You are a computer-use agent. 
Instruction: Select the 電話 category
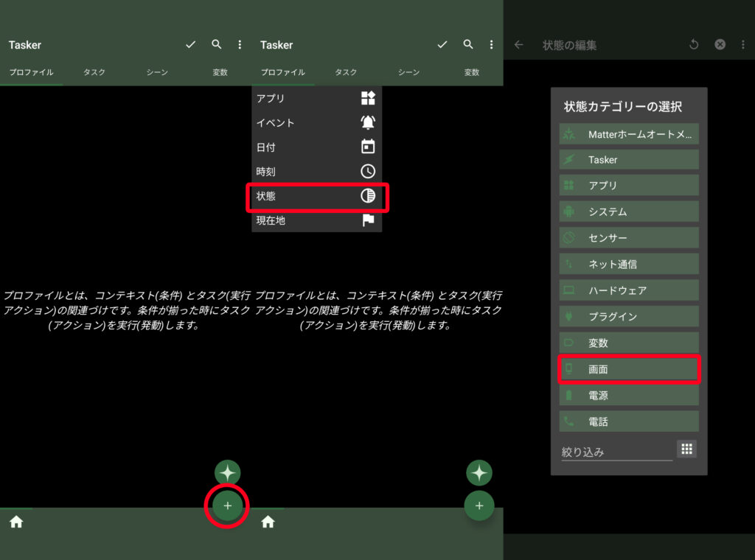click(x=629, y=422)
